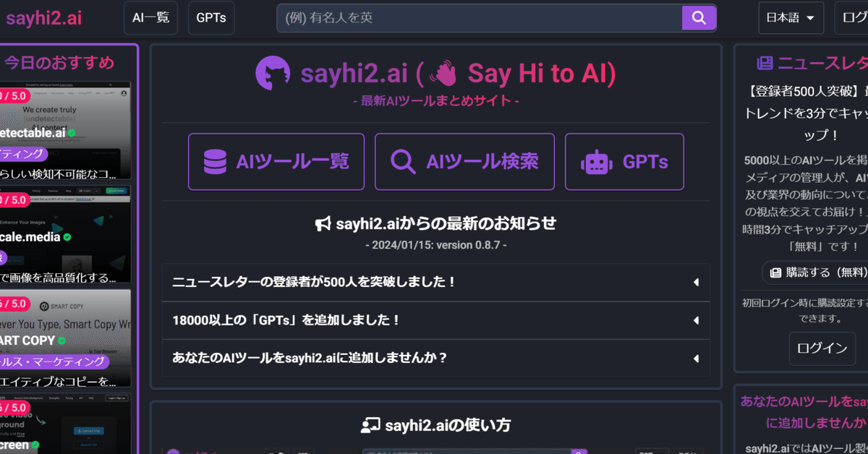Click the green verified badge beside upscale.media
This screenshot has width=868, height=454.
[x=67, y=237]
